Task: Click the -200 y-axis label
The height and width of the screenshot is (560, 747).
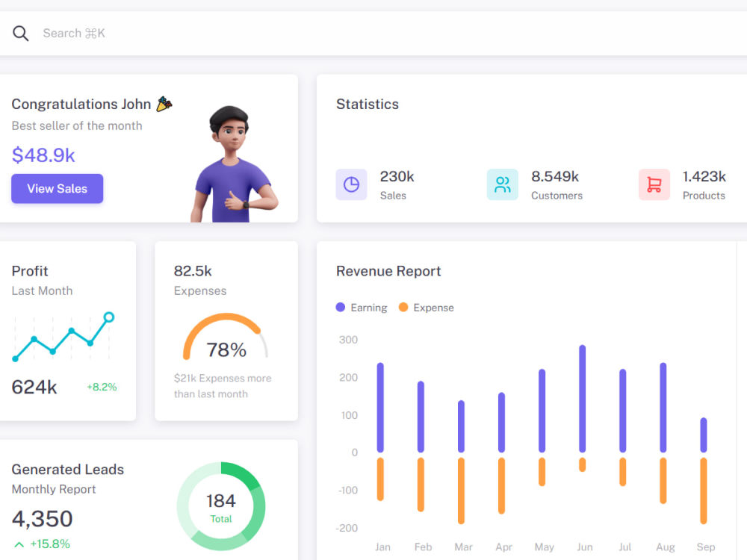Action: coord(347,528)
